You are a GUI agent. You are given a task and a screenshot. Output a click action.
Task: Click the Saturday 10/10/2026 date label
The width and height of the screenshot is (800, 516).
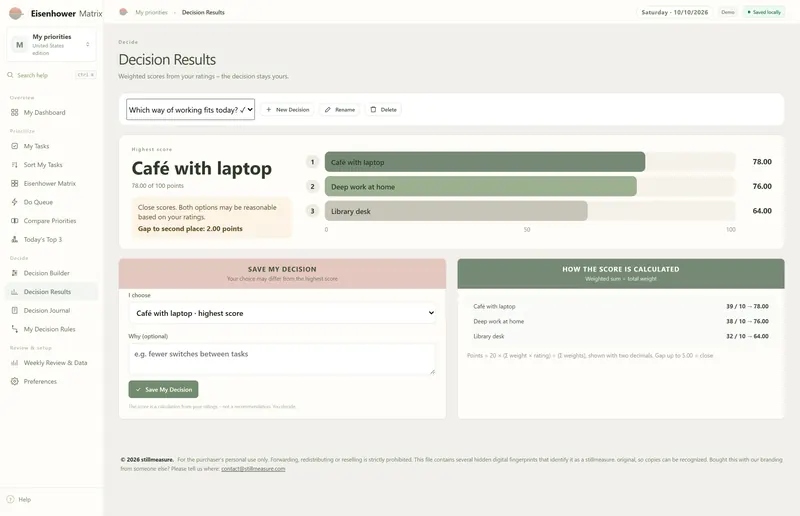tap(674, 12)
